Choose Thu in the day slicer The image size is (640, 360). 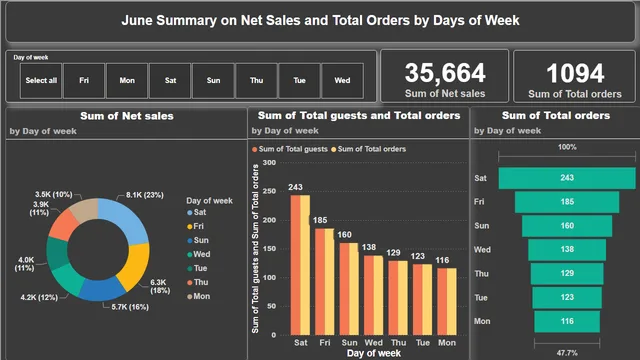[x=256, y=81]
